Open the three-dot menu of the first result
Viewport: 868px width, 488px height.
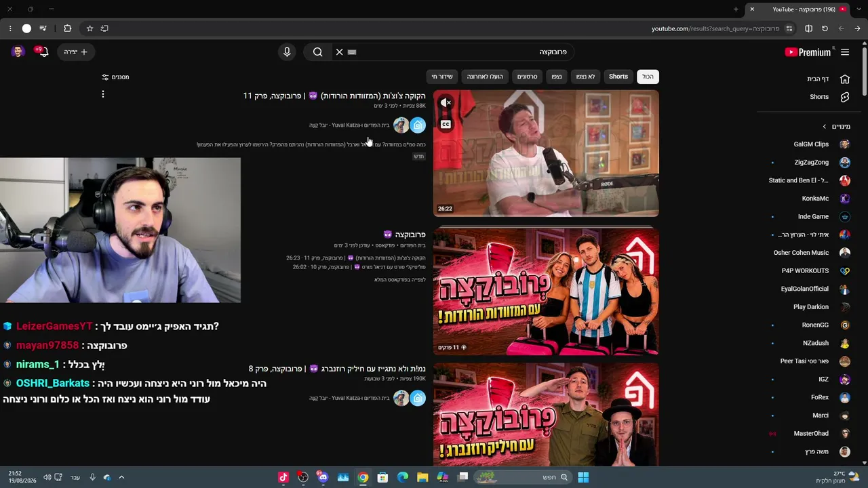point(103,94)
